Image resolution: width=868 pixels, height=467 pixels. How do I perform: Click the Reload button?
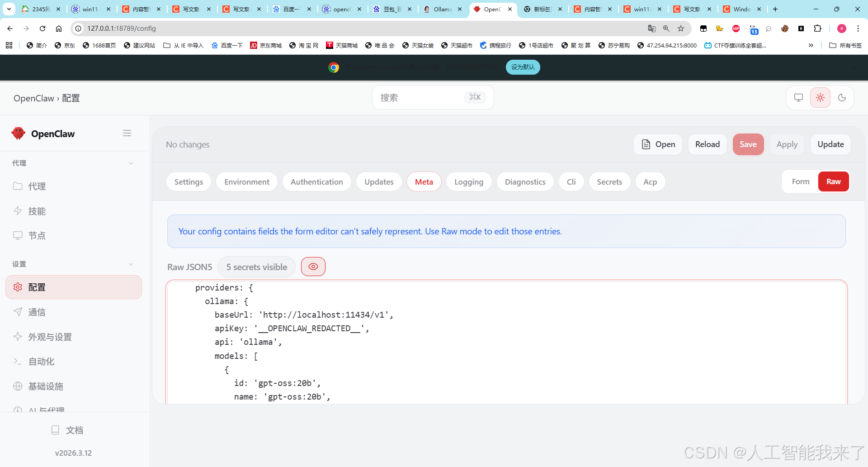(x=708, y=144)
